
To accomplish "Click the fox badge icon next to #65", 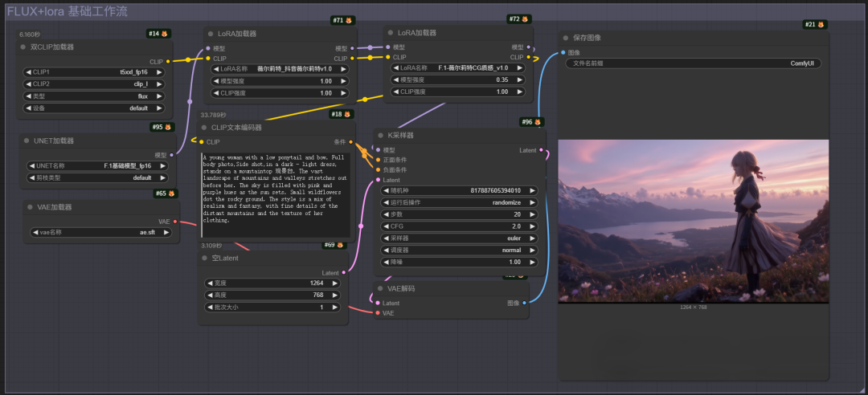I will [x=172, y=193].
